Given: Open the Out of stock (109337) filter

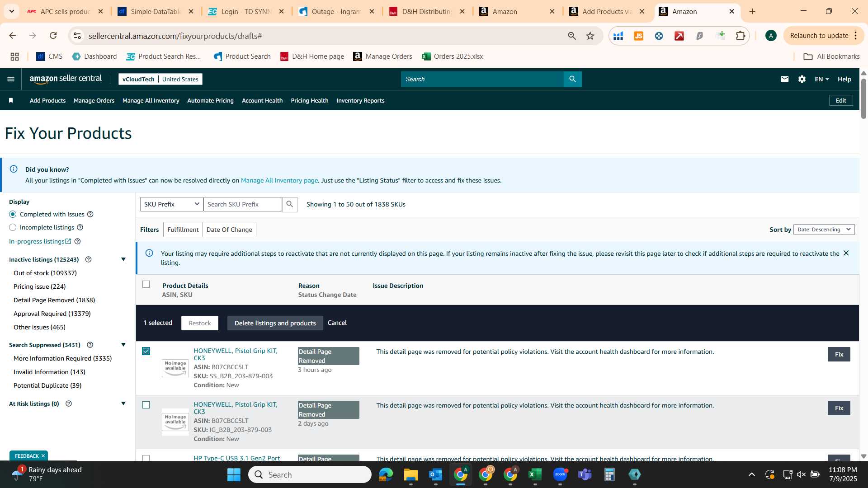Looking at the screenshot, I should coord(45,273).
